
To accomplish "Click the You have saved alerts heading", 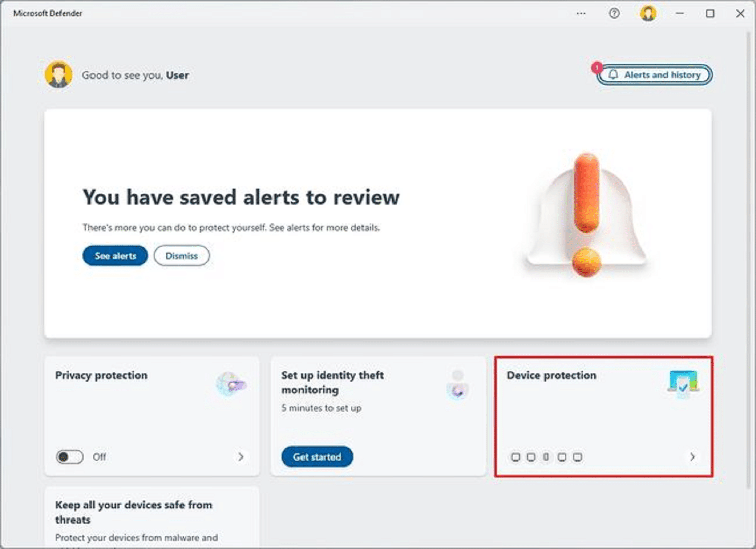I will [241, 197].
